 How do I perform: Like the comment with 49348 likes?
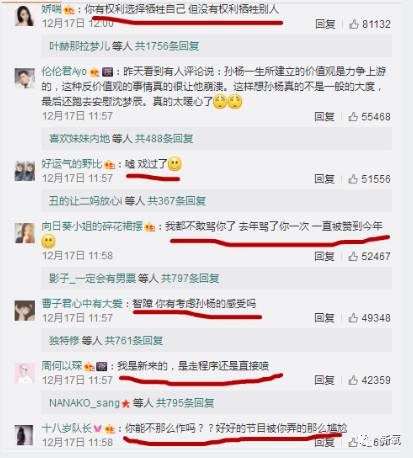[353, 318]
